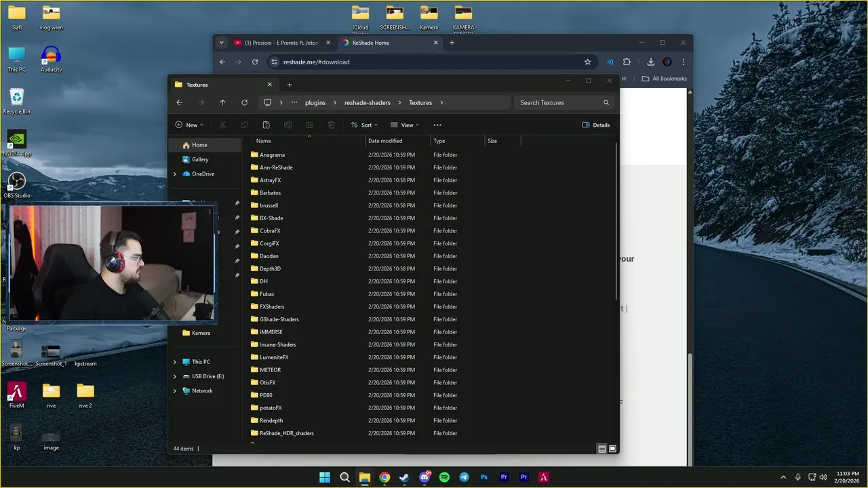Open Discord from the taskbar
The height and width of the screenshot is (488, 868).
point(425,477)
